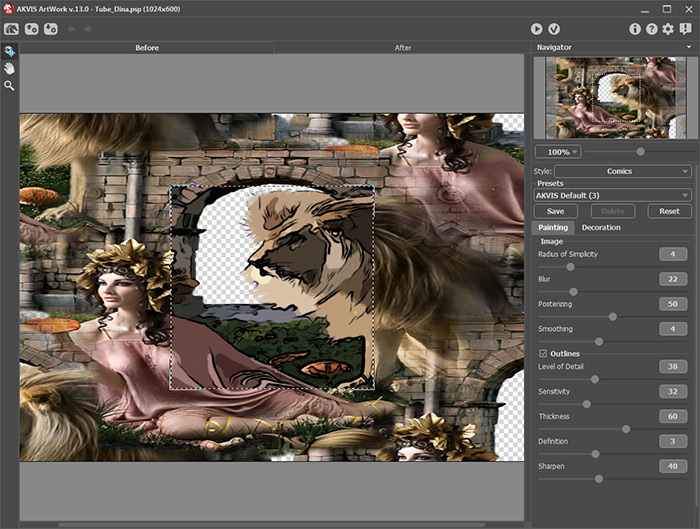Adjust the Level of Detail slider
The width and height of the screenshot is (700, 529).
pyautogui.click(x=595, y=379)
